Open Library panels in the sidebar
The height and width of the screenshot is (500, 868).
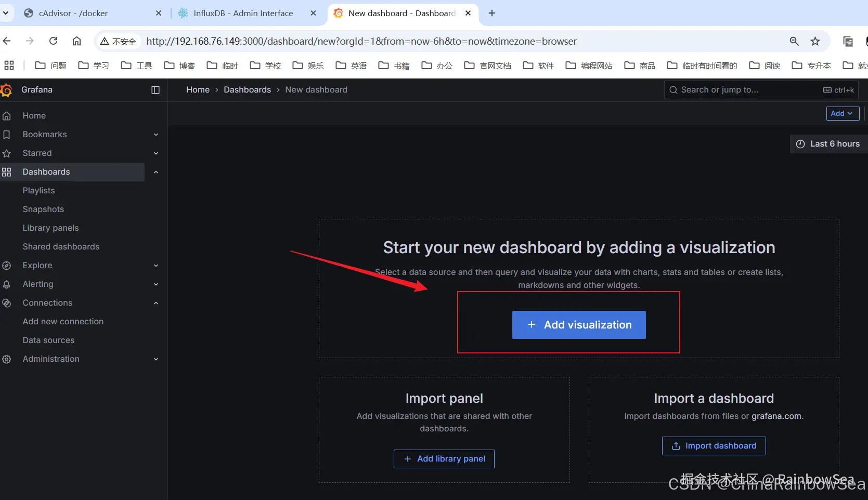[50, 228]
